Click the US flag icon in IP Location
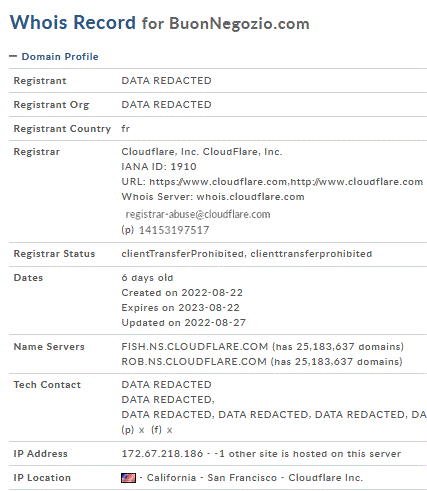The width and height of the screenshot is (427, 491). 128,478
